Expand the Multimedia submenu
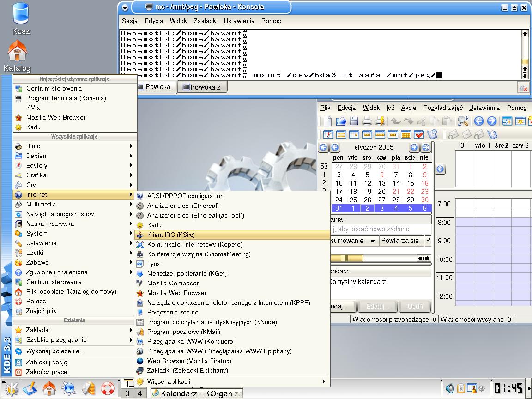 click(75, 204)
